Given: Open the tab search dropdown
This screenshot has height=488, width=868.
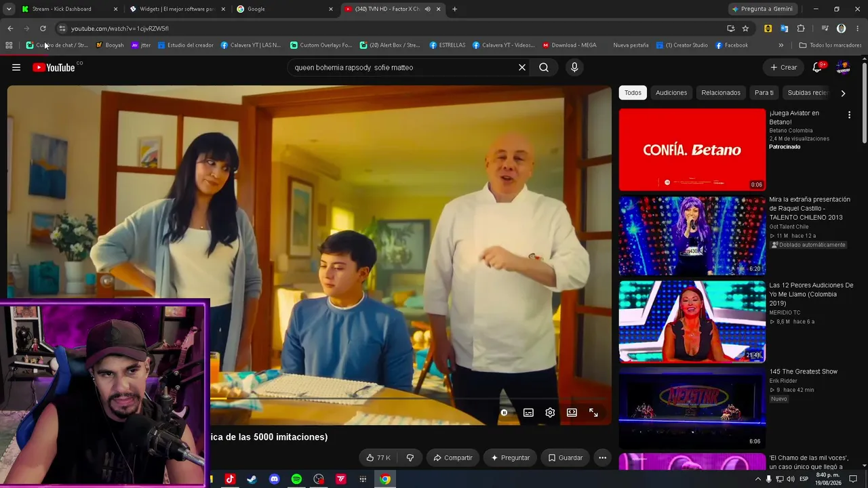Looking at the screenshot, I should point(9,9).
